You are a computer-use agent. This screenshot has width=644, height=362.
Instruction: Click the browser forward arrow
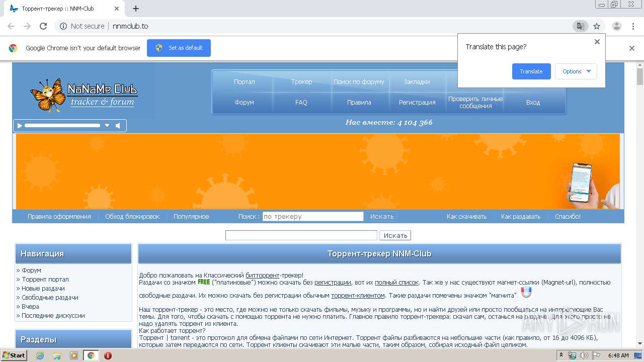(x=27, y=26)
